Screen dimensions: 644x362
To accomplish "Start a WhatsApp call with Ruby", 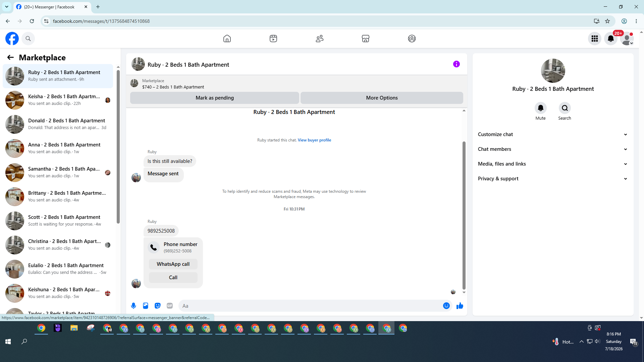I will pos(173,264).
